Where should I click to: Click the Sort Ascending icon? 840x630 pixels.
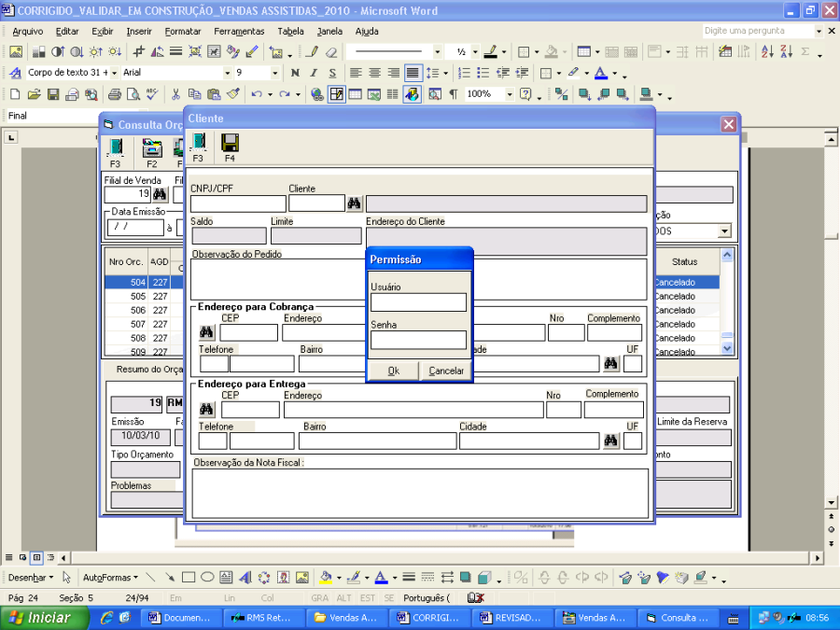pyautogui.click(x=767, y=51)
